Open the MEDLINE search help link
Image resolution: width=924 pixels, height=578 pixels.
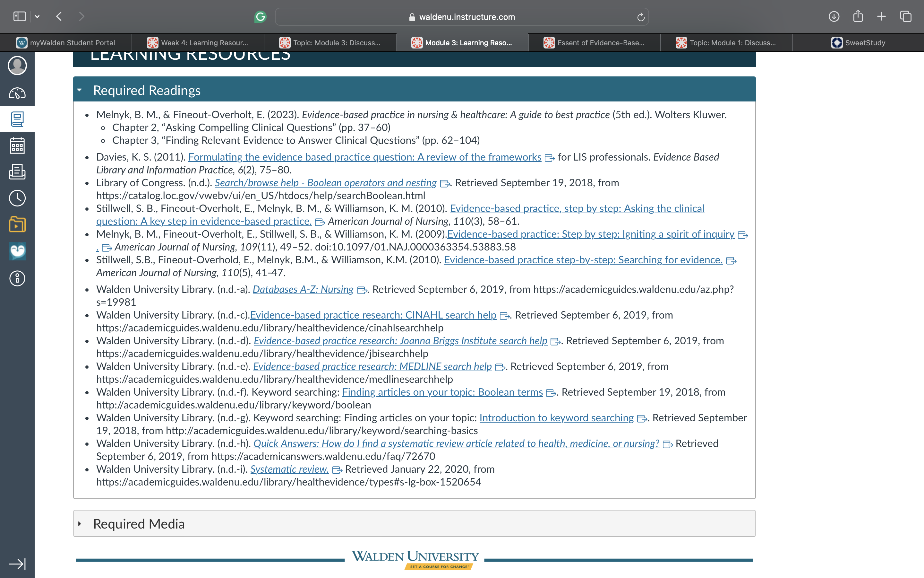click(372, 366)
